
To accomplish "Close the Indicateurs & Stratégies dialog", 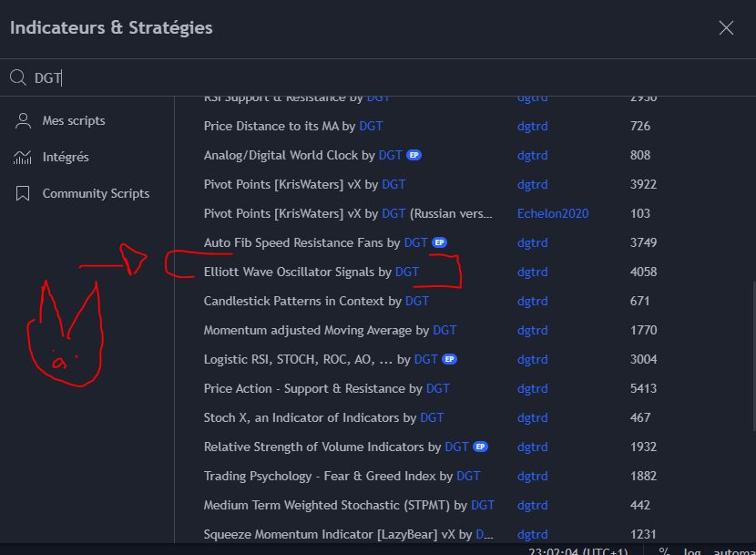I will (726, 27).
